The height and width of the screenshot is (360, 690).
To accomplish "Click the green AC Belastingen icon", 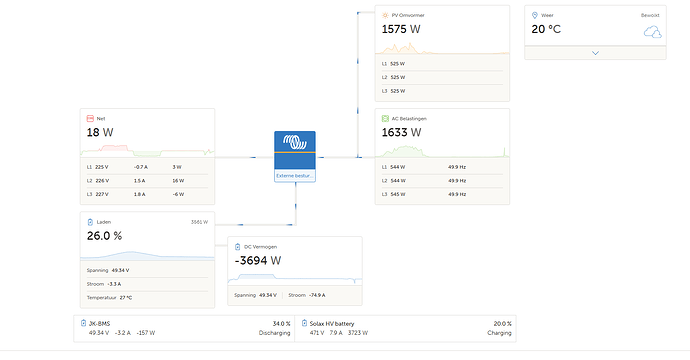I will coord(385,118).
